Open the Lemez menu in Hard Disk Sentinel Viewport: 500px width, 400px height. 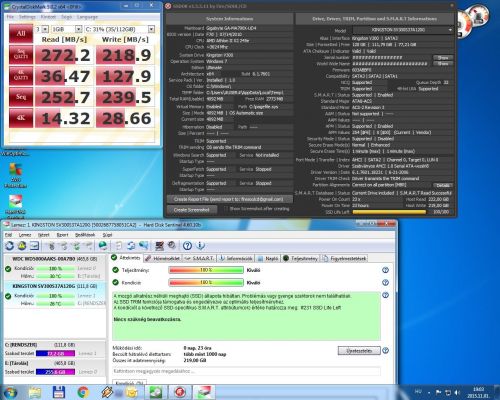click(x=25, y=235)
